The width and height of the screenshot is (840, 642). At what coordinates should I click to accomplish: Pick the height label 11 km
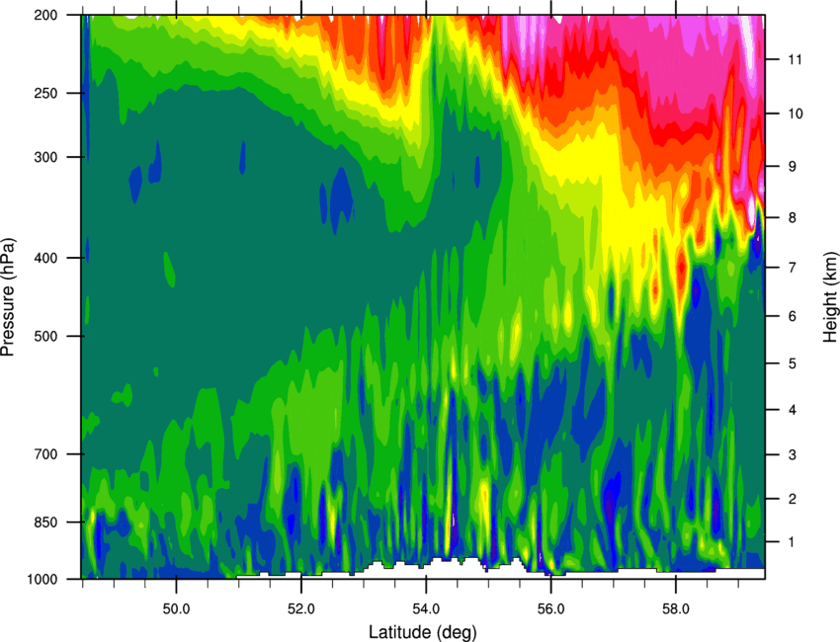click(x=796, y=59)
